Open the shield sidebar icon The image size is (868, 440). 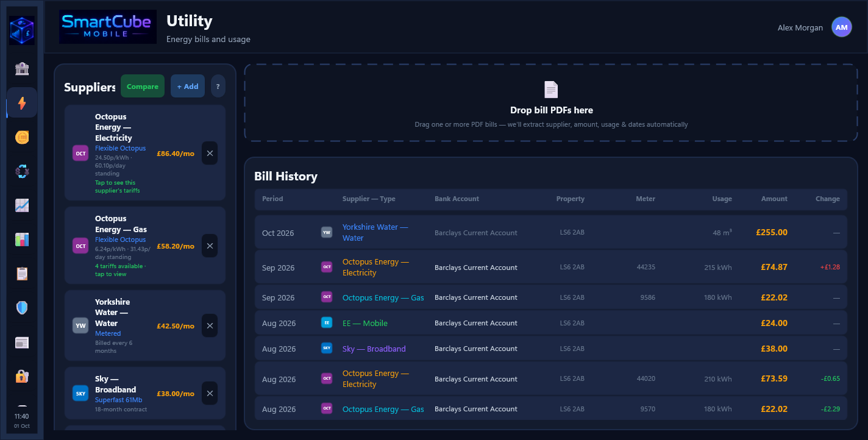pos(22,308)
